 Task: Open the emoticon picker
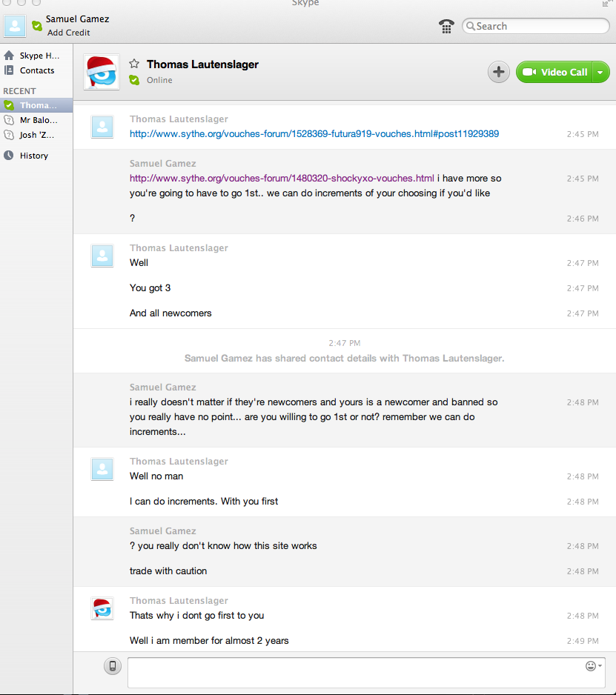coord(593,666)
